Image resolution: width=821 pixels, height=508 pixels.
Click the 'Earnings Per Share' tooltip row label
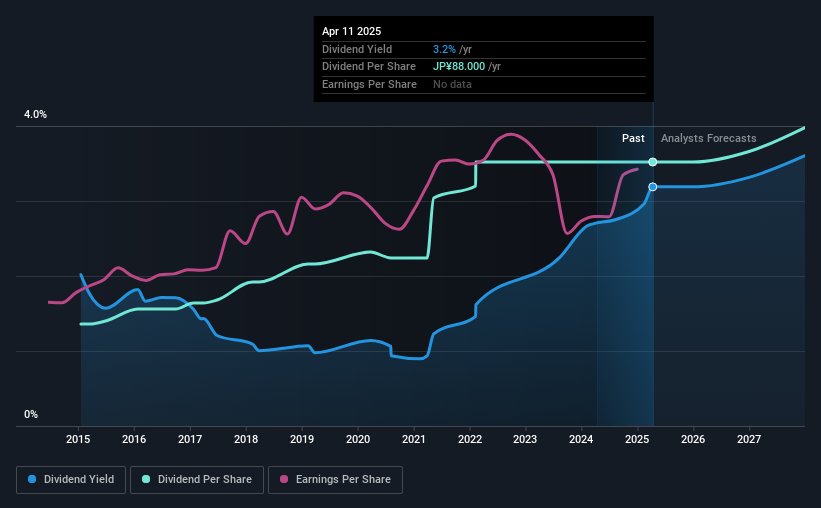click(369, 84)
